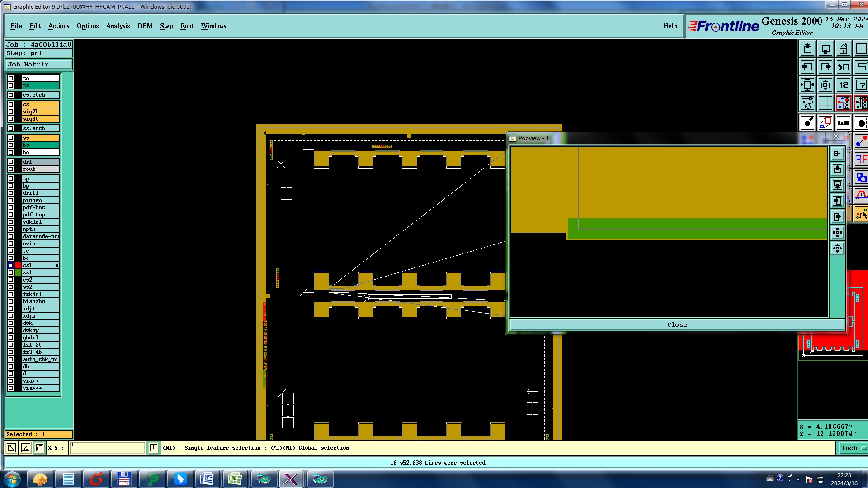Viewport: 868px width, 488px height.
Task: Toggle display box for layer 'sig2b'
Action: pos(11,112)
